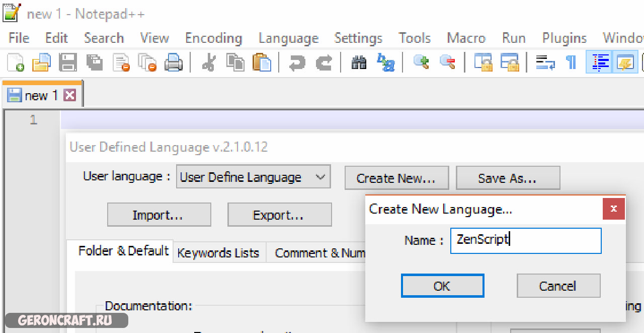Viewport: 644px width, 333px height.
Task: Toggle word wrap toolbar icon
Action: pyautogui.click(x=545, y=63)
